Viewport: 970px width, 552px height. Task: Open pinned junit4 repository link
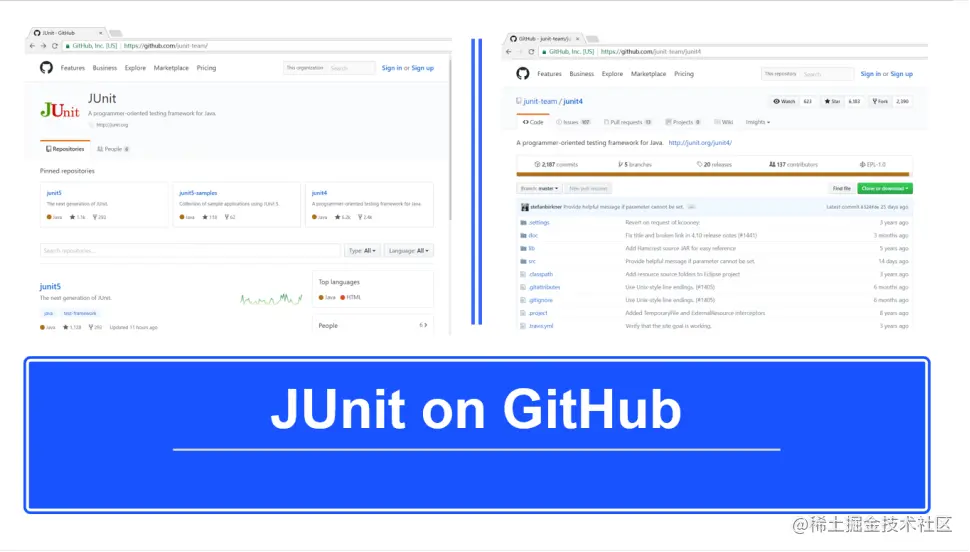[319, 193]
